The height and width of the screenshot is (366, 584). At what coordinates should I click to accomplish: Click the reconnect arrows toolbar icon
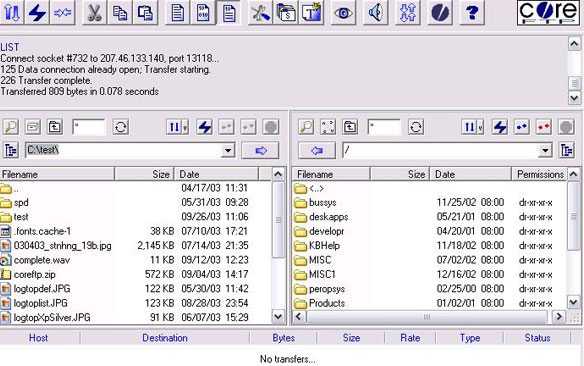(x=62, y=13)
